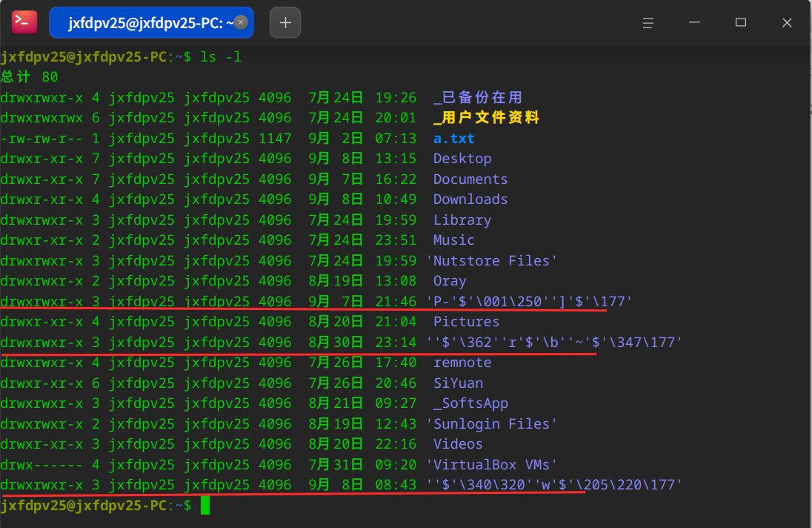Click the garbled name containing '\362'
Screen dimensions: 812x528
click(x=553, y=343)
